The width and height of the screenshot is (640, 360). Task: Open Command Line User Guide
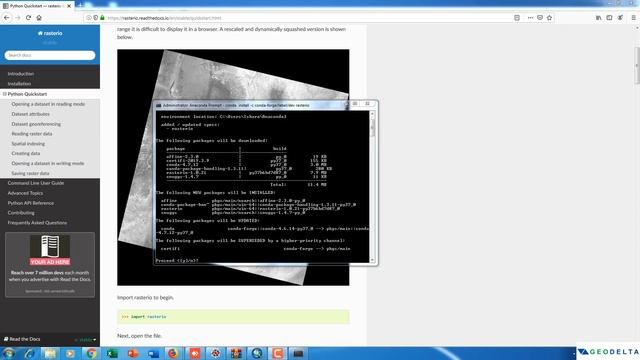pyautogui.click(x=36, y=183)
